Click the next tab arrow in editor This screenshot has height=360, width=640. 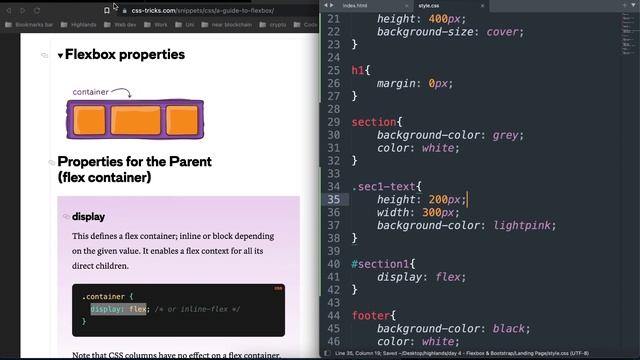click(x=331, y=5)
